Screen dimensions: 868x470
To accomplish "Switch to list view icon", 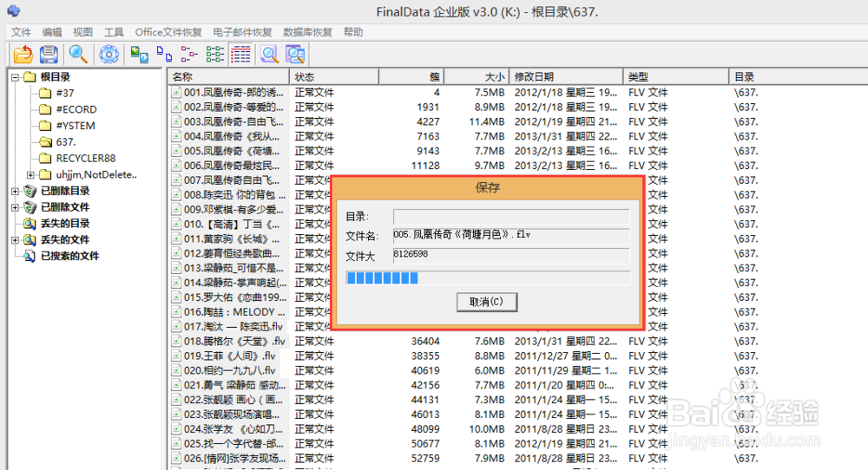I will pos(189,54).
